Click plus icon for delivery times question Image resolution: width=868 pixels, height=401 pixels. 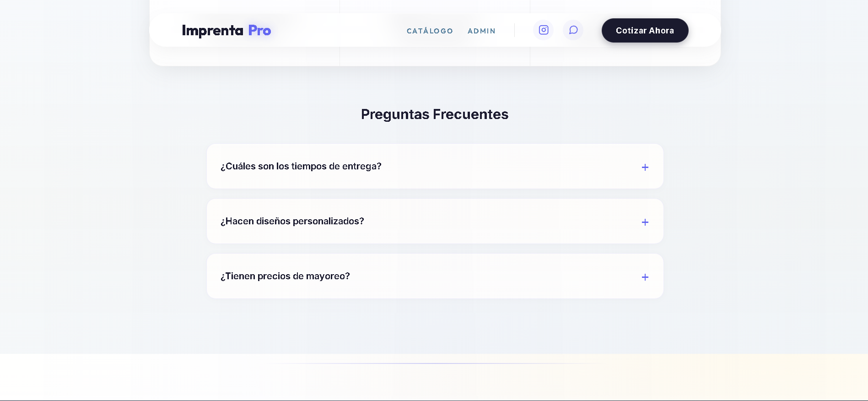pyautogui.click(x=645, y=167)
